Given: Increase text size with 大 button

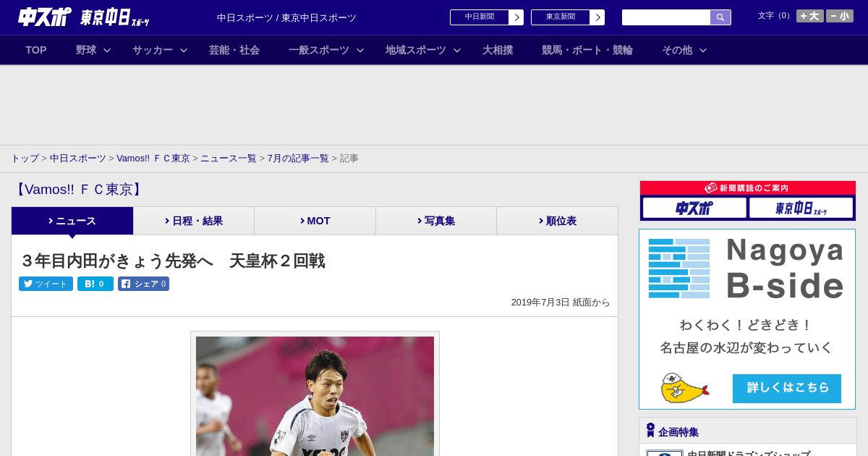Looking at the screenshot, I should coord(810,16).
